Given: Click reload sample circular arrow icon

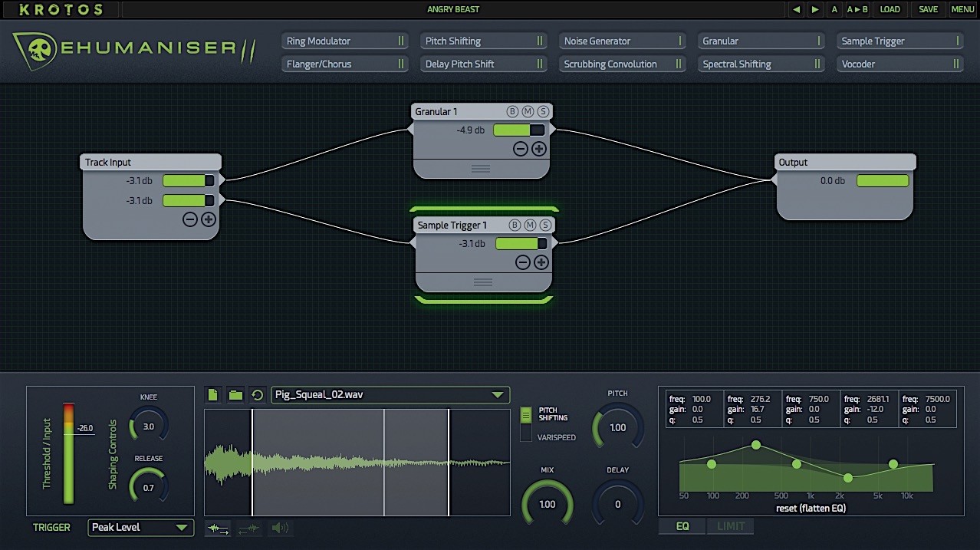Looking at the screenshot, I should click(258, 395).
